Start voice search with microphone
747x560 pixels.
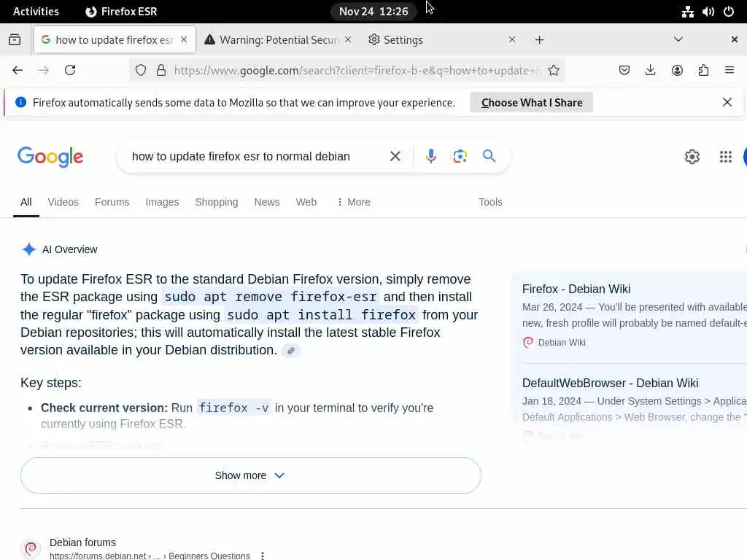430,156
